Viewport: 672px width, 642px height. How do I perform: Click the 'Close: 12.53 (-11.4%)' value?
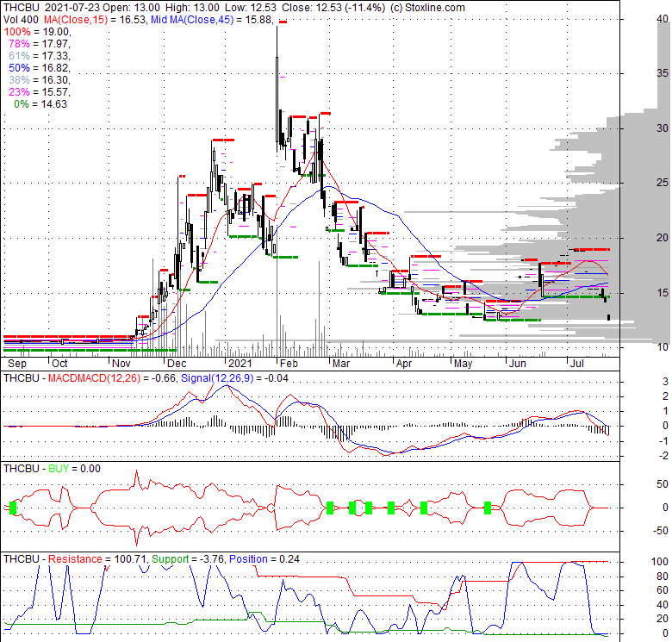(x=333, y=7)
